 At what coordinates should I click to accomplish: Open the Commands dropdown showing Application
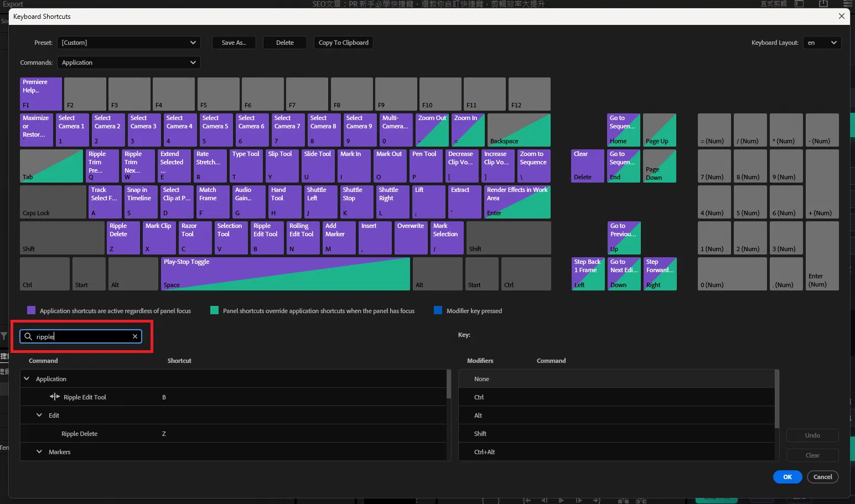coord(128,63)
